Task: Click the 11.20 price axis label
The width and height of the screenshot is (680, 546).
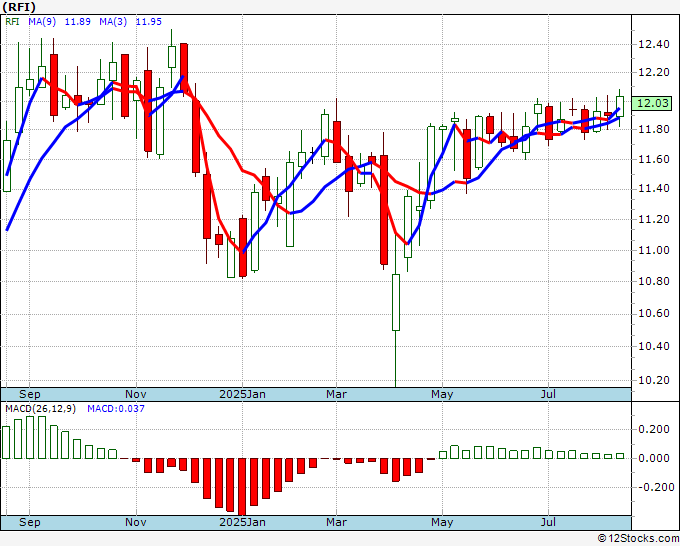Action: [x=653, y=219]
